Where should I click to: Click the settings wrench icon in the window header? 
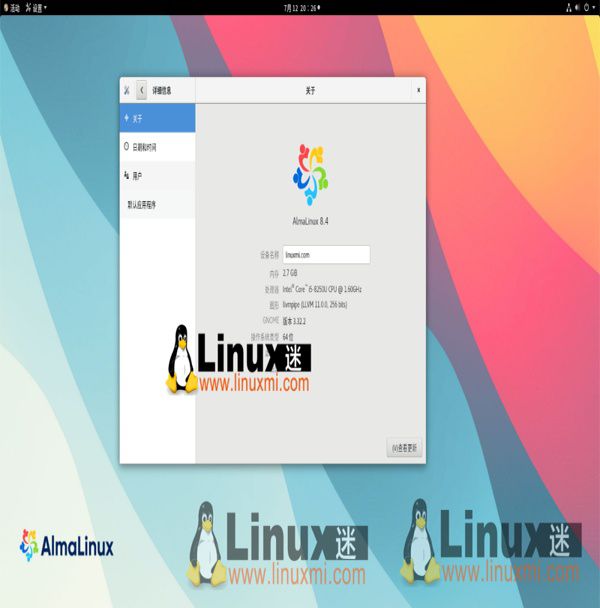coord(127,90)
